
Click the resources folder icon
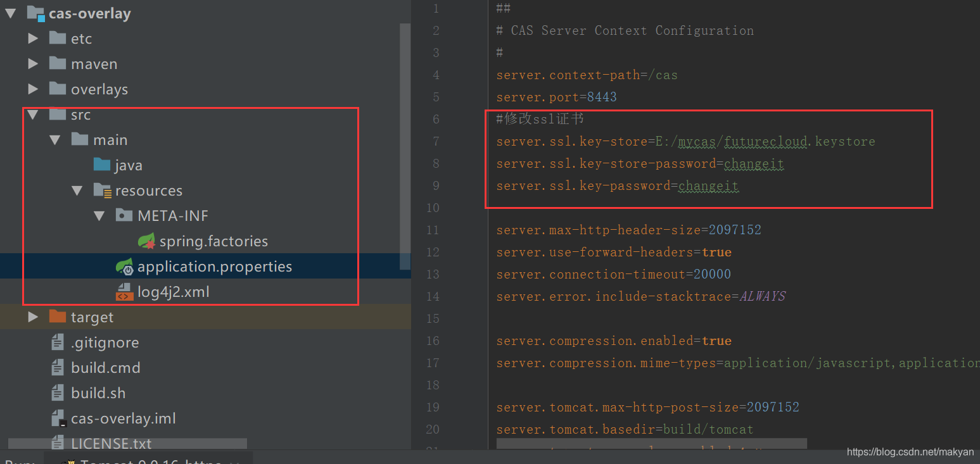(103, 191)
